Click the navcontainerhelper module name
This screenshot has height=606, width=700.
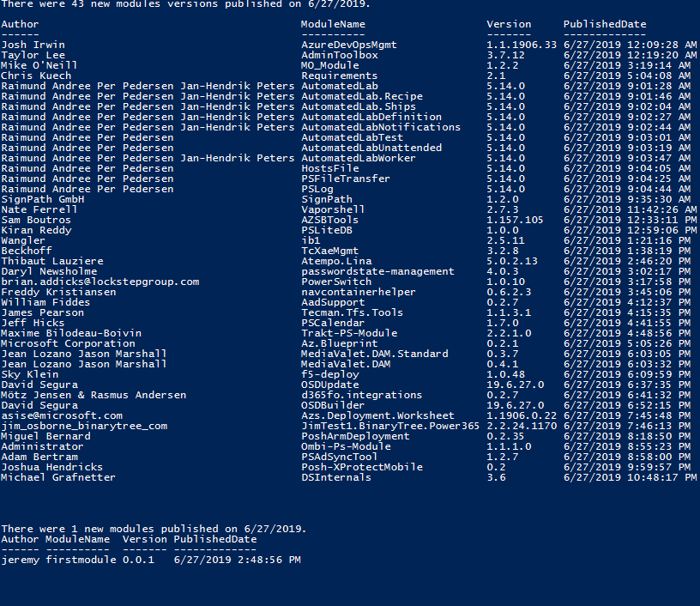[x=359, y=292]
